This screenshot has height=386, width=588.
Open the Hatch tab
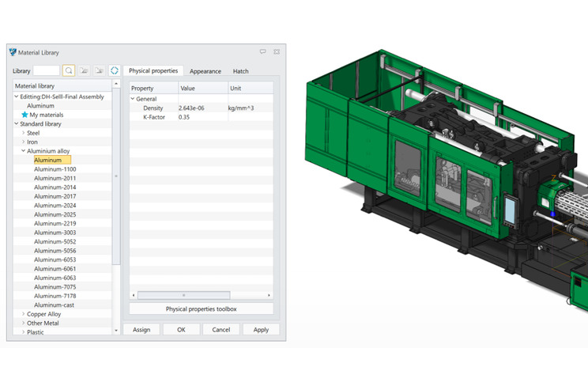[240, 71]
